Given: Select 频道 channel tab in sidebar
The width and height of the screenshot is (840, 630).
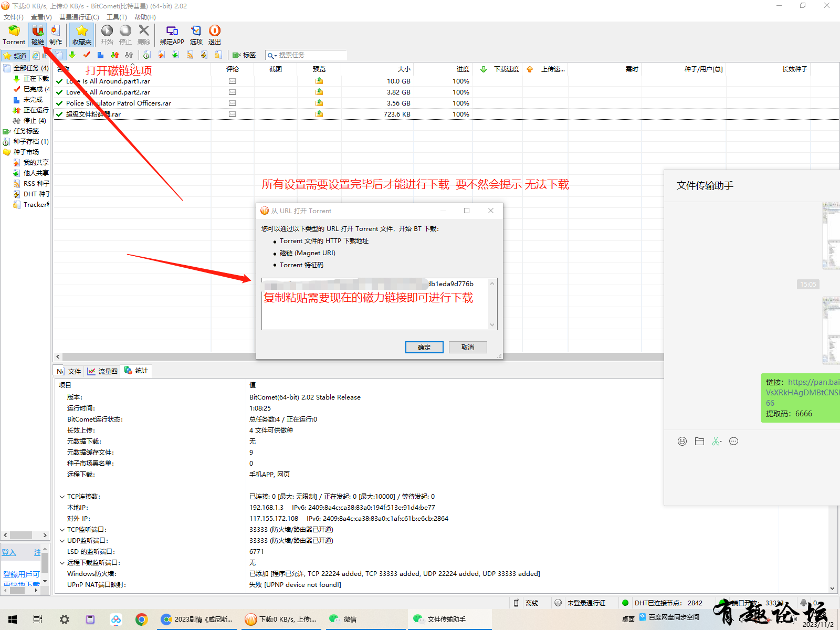Looking at the screenshot, I should 15,56.
